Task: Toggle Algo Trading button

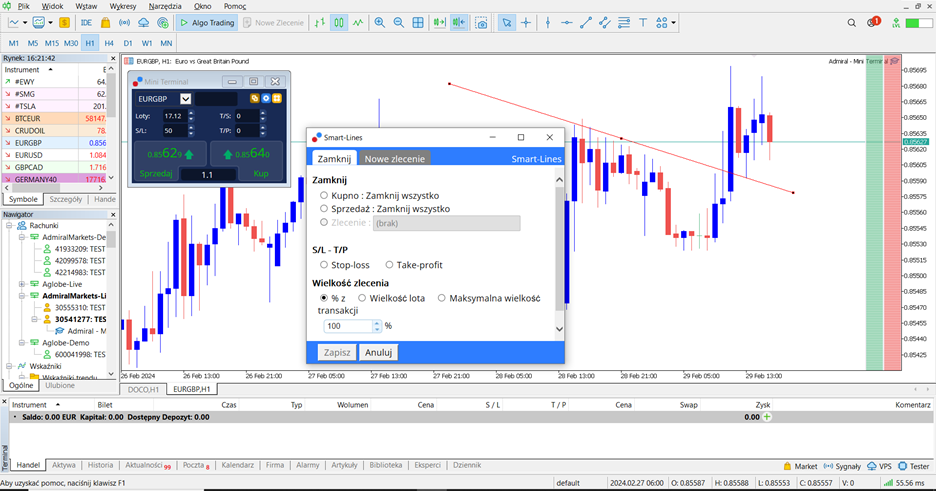Action: 207,23
